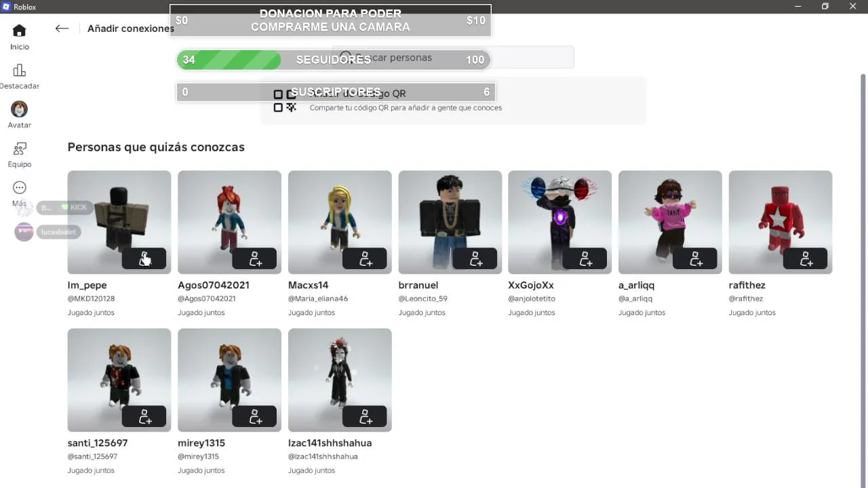Click the Agos07042021 display name
868x488 pixels.
[x=214, y=285]
